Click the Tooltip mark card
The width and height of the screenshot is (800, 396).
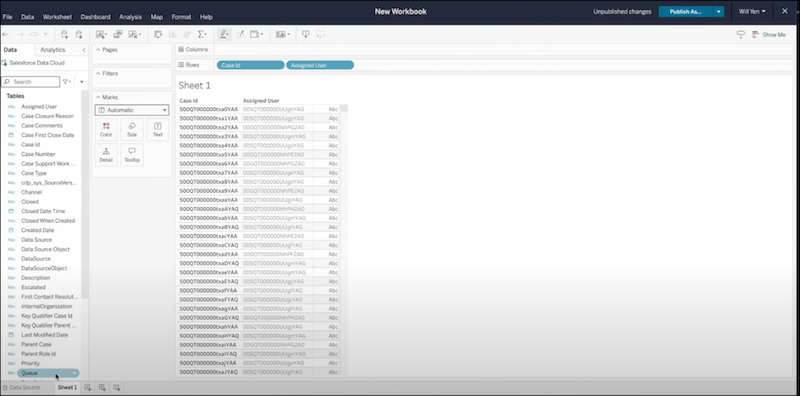pos(132,155)
